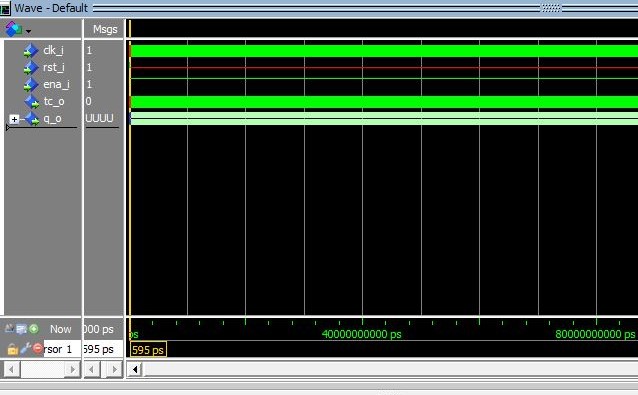638x395 pixels.
Task: Open the wave format toolbox icon
Action: coord(13,29)
